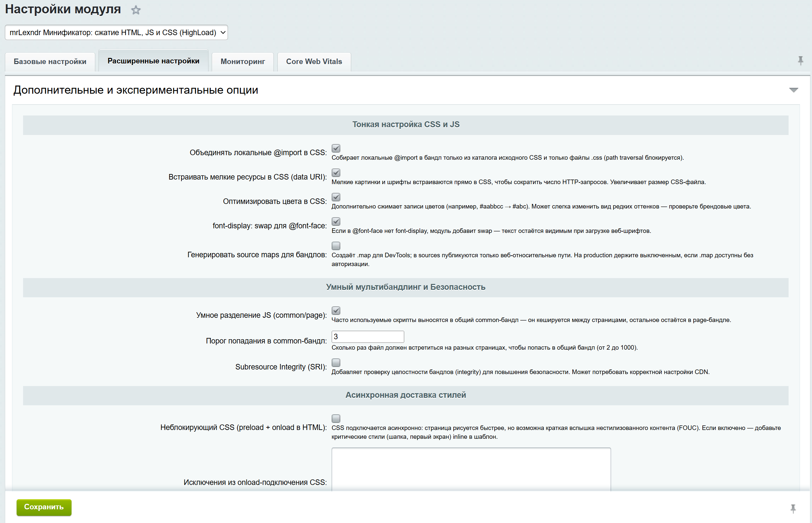
Task: Click the 'Исключения из onload-подключения CSS' textarea
Action: [471, 469]
